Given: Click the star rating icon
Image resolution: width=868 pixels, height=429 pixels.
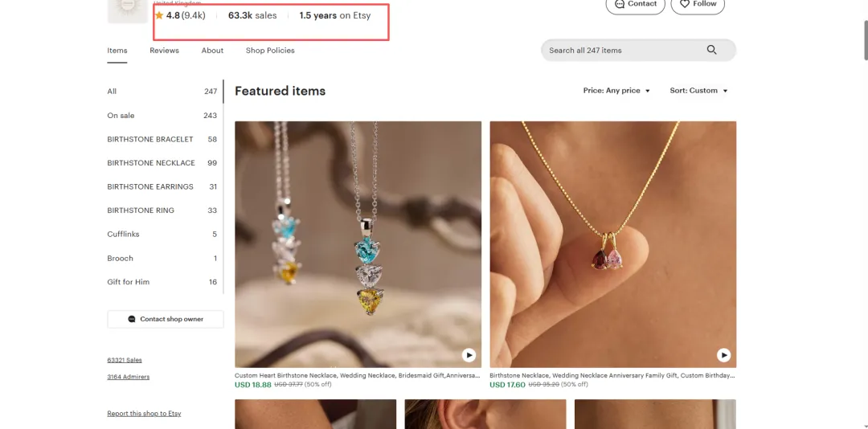Looking at the screenshot, I should click(x=159, y=15).
